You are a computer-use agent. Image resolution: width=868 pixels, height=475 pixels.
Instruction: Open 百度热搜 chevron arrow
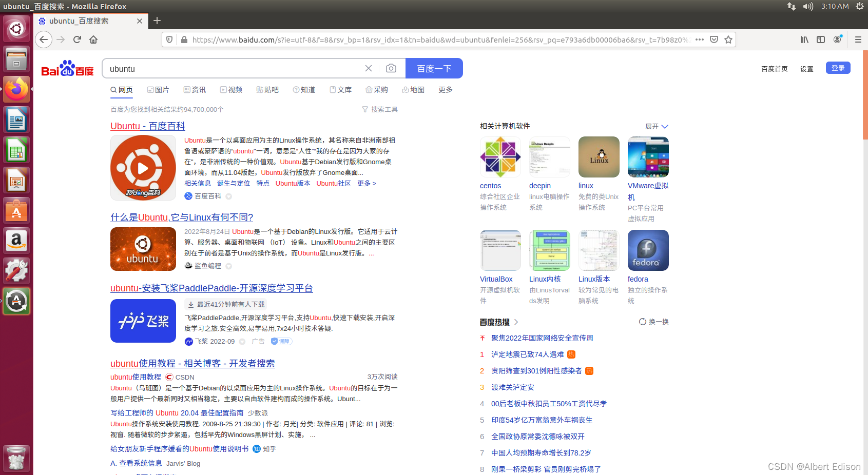click(516, 322)
